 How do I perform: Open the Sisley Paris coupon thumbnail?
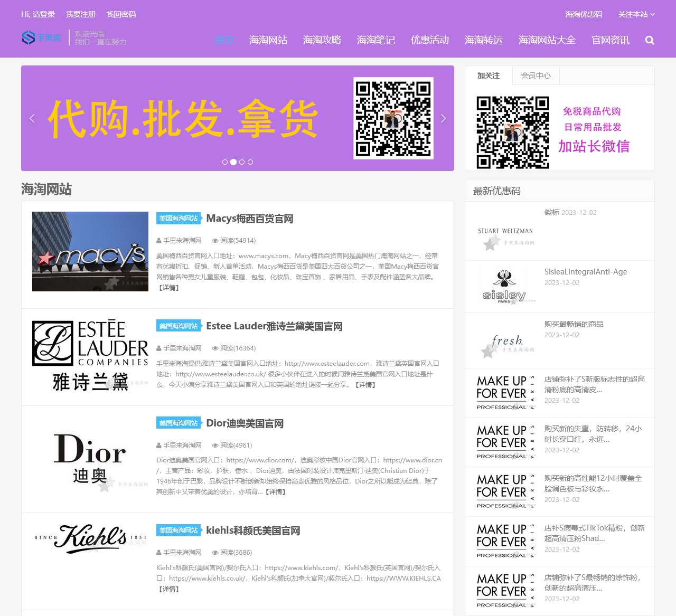[x=505, y=287]
